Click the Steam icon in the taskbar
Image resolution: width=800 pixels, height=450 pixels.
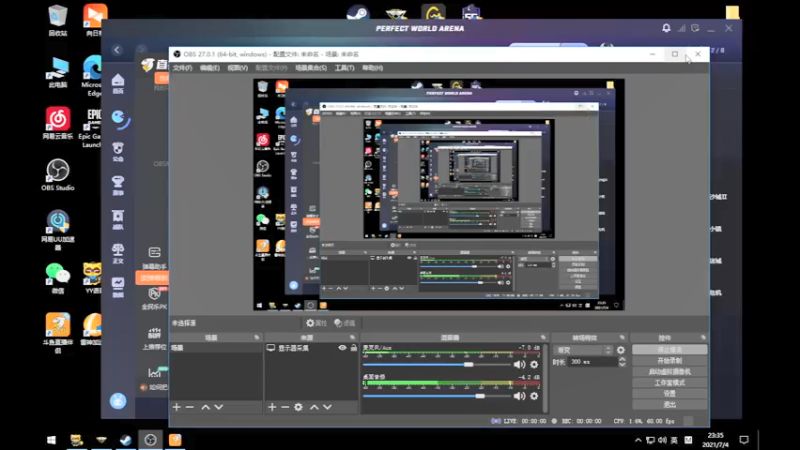pos(126,440)
